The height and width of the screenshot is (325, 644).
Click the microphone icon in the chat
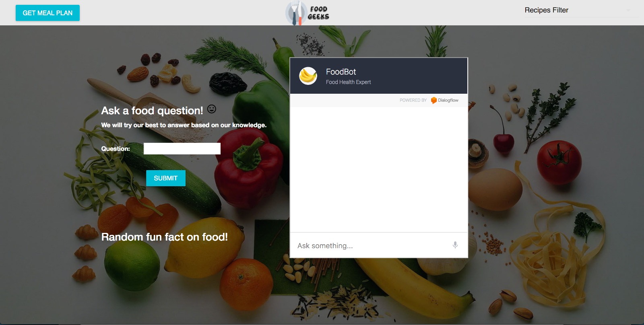(x=455, y=245)
